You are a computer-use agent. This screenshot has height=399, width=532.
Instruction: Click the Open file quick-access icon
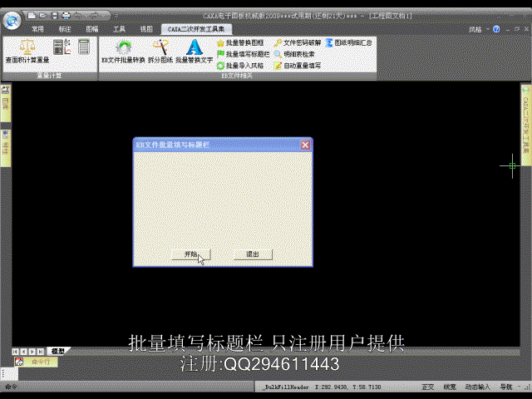click(43, 15)
